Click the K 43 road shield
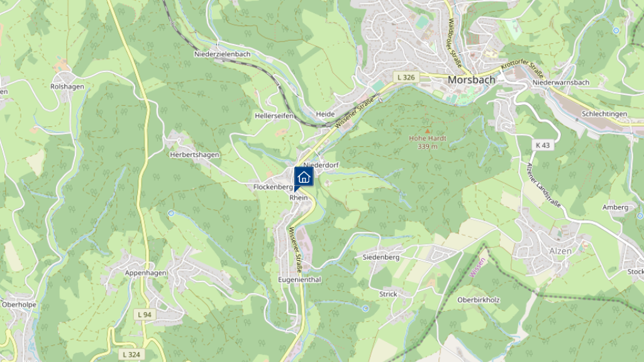Image resolution: width=644 pixels, height=362 pixels. coord(543,145)
